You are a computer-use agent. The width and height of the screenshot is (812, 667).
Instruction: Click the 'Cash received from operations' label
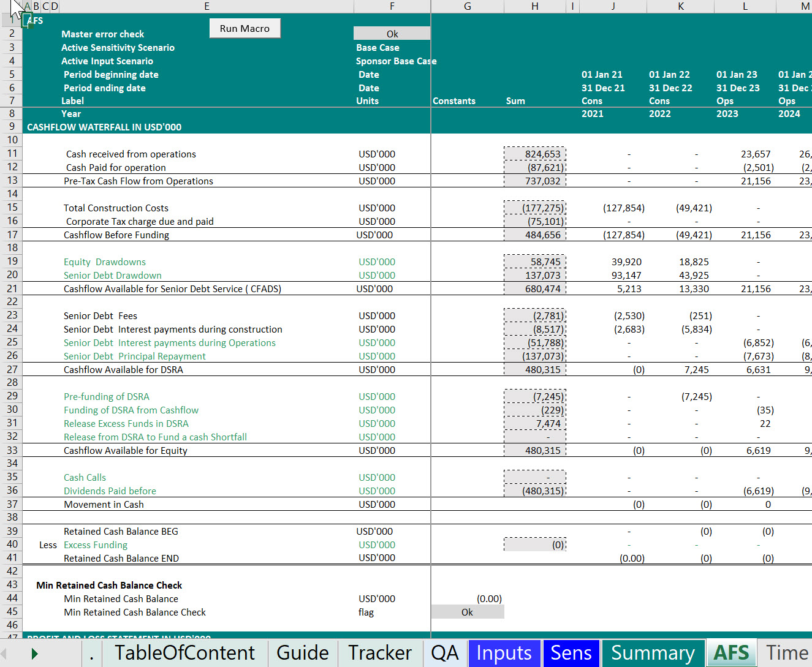click(x=131, y=154)
